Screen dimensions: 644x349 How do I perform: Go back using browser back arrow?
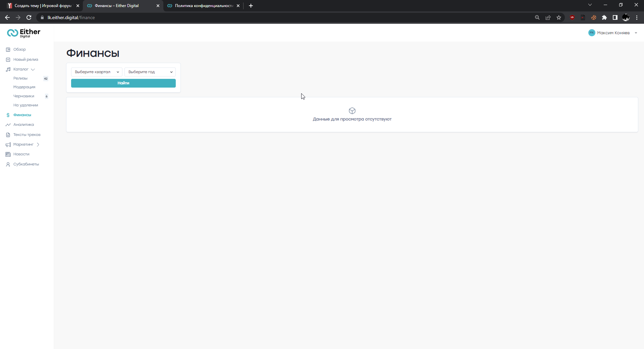point(7,17)
